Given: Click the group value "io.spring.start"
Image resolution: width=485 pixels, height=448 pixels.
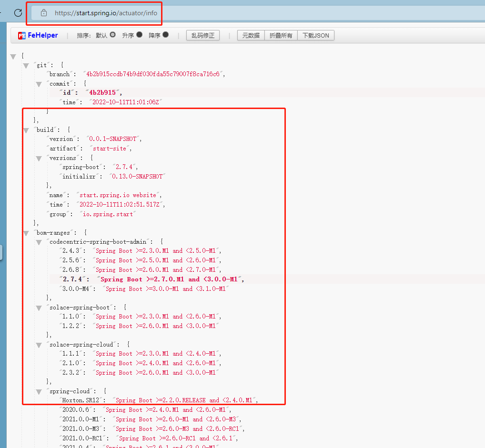Looking at the screenshot, I should [x=108, y=214].
